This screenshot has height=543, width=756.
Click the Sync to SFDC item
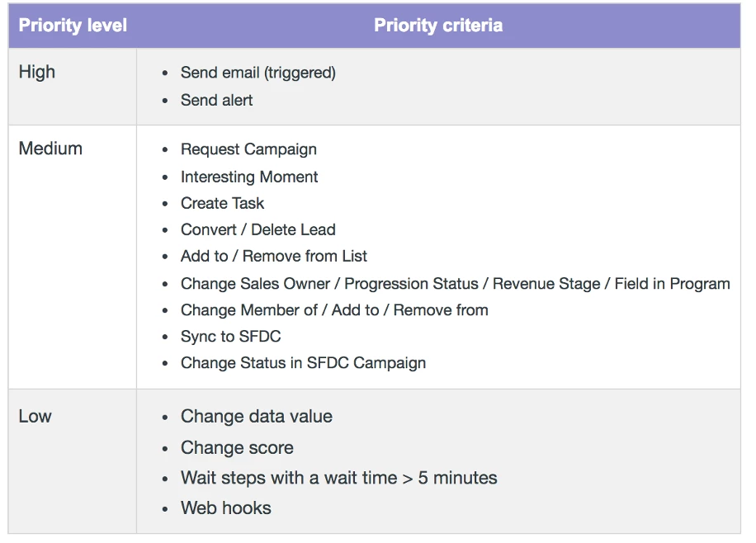click(230, 337)
